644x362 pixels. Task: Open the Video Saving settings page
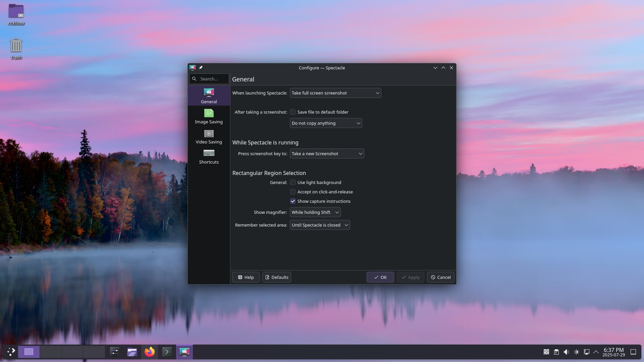pos(209,136)
